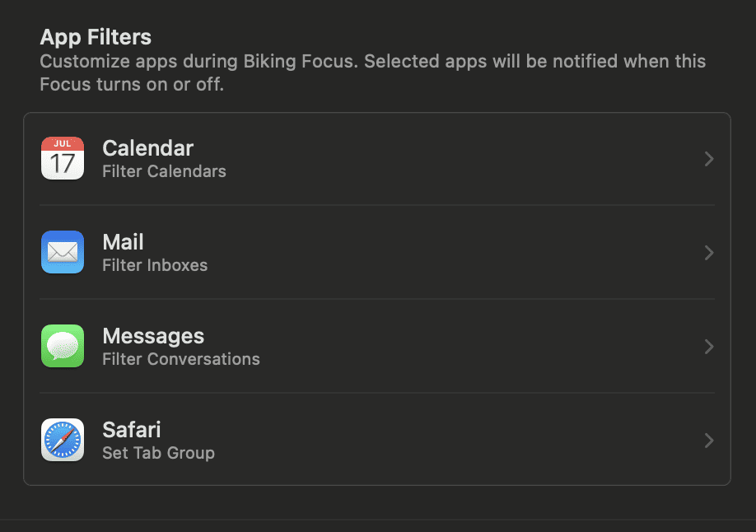Click the Mail envelope icon
This screenshot has width=756, height=532.
pos(63,252)
